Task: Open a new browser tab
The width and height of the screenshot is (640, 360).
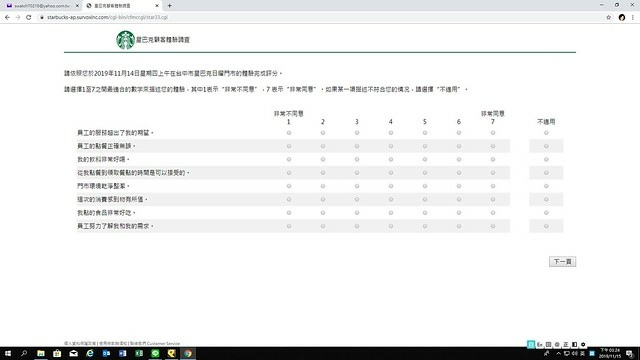Action: 169,6
